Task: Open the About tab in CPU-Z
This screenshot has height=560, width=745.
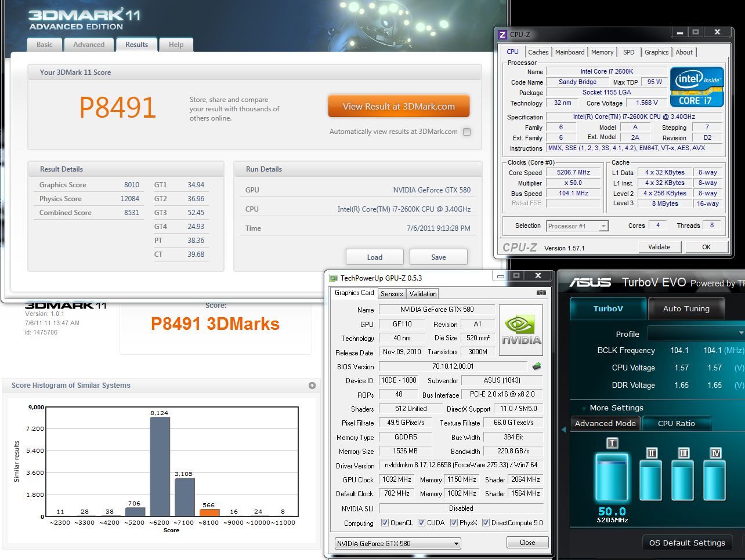Action: (684, 52)
